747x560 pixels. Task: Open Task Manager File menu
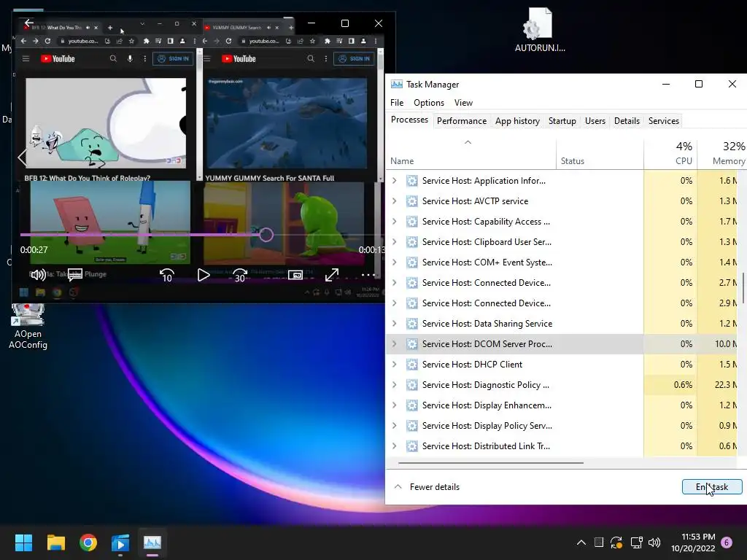click(x=397, y=103)
